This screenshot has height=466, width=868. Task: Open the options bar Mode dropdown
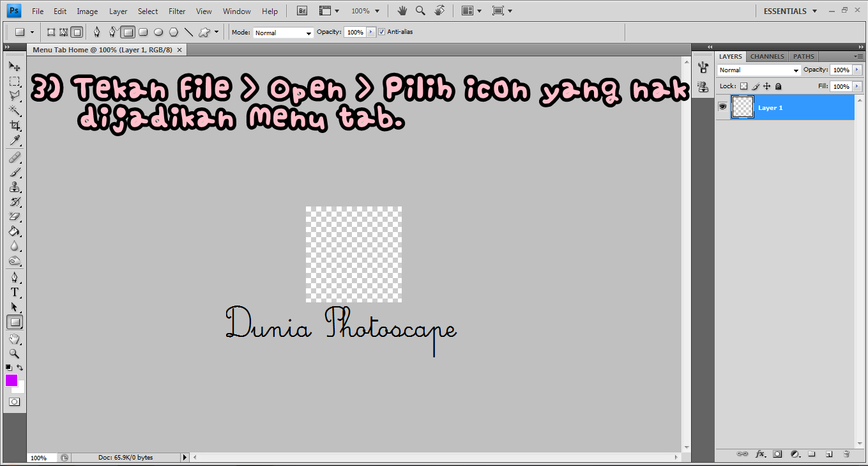(283, 32)
